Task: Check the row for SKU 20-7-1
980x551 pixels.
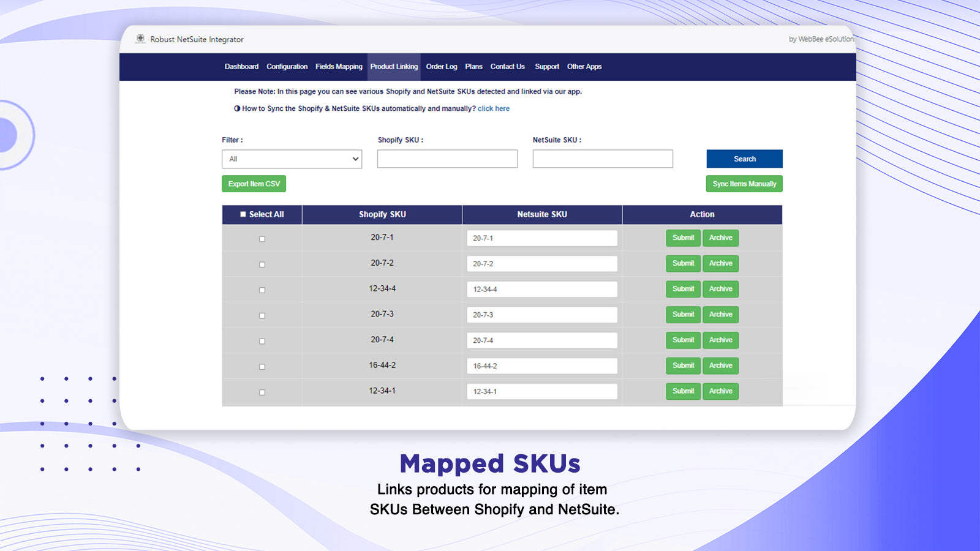Action: (x=262, y=239)
